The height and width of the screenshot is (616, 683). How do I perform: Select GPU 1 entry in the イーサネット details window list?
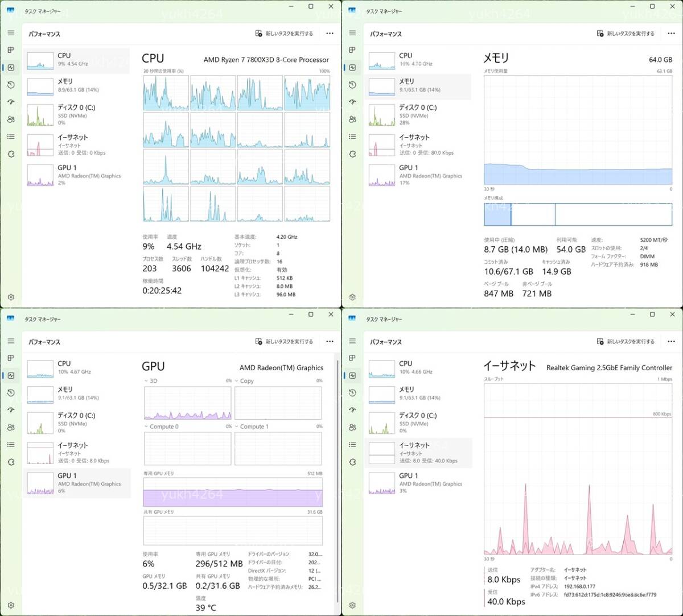(x=418, y=483)
